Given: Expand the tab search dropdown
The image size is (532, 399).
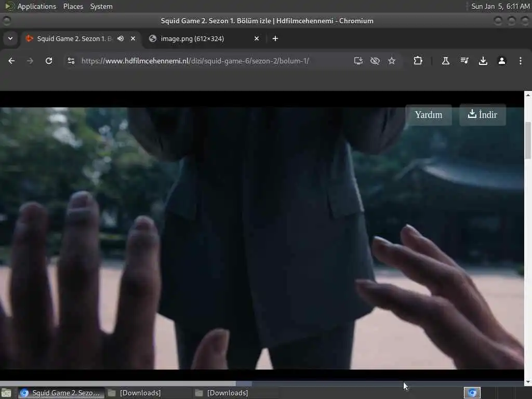Looking at the screenshot, I should click(x=10, y=38).
